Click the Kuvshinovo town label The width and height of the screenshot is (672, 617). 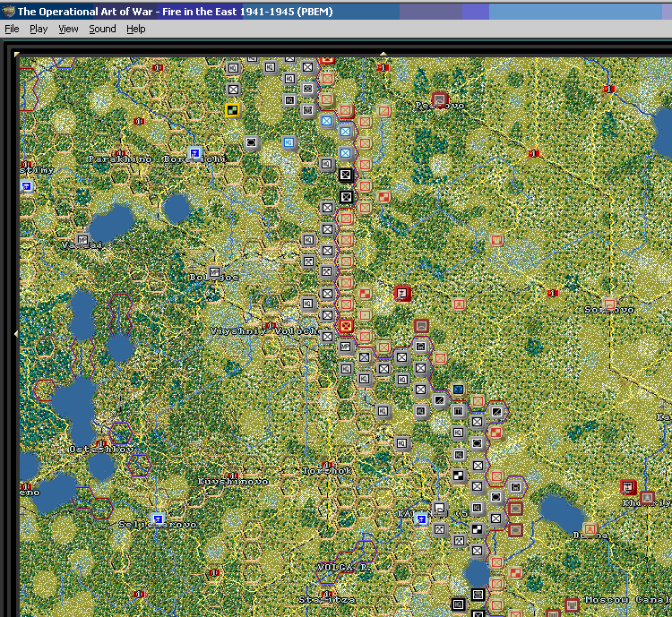pyautogui.click(x=233, y=482)
